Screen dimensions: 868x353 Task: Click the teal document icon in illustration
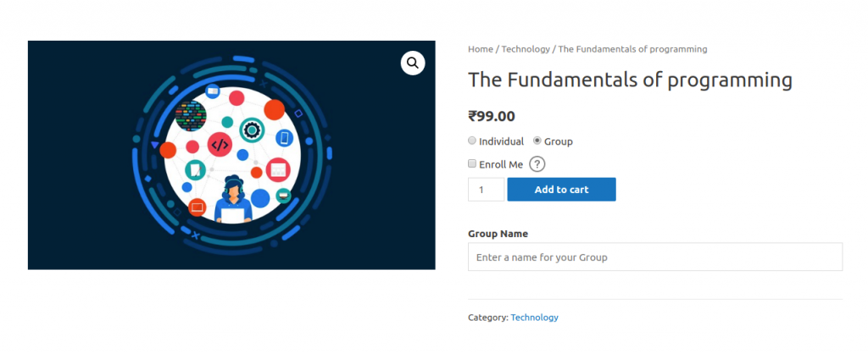(196, 170)
